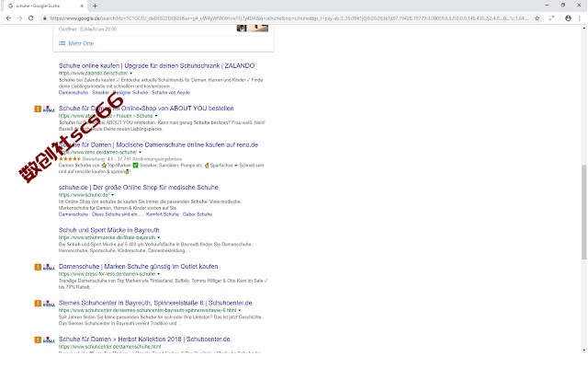Open the 'Schuhe von Aeyde' sitelink under Zalando
Image resolution: width=588 pixels, height=368 pixels.
click(171, 92)
